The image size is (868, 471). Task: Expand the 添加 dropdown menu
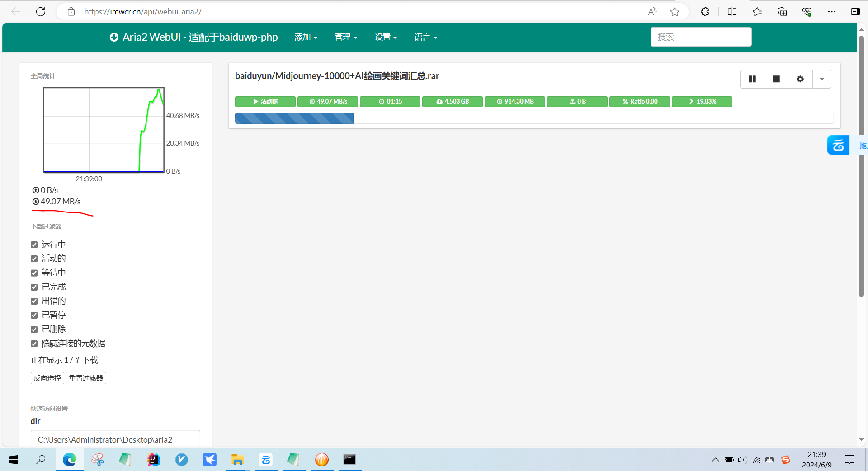pos(306,37)
